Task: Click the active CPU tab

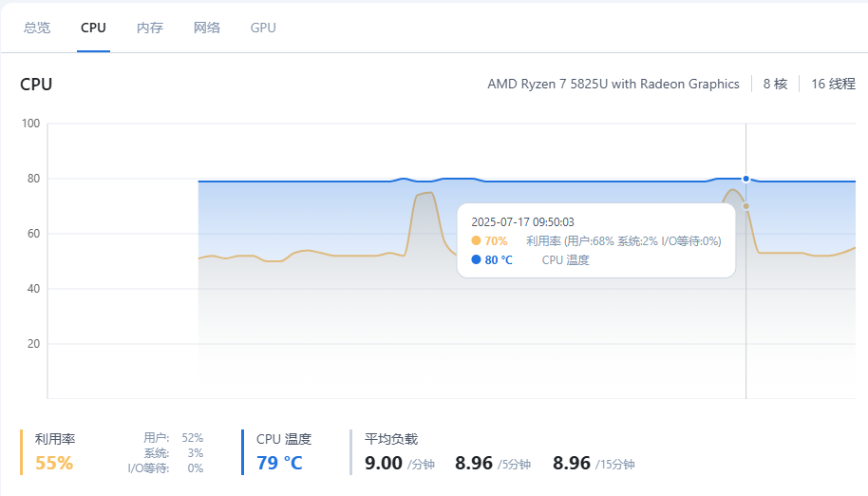Action: click(x=93, y=28)
